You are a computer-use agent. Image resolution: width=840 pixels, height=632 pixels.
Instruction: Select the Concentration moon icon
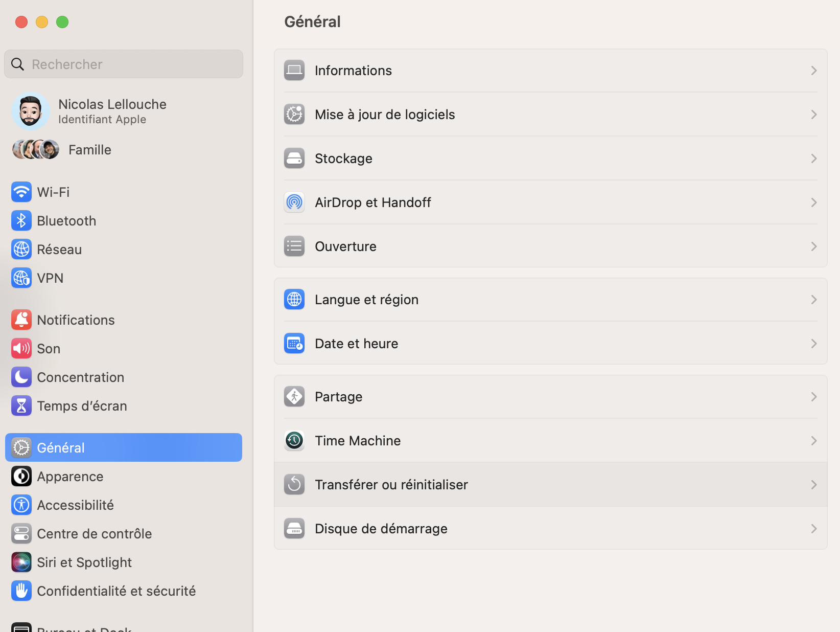(x=21, y=377)
